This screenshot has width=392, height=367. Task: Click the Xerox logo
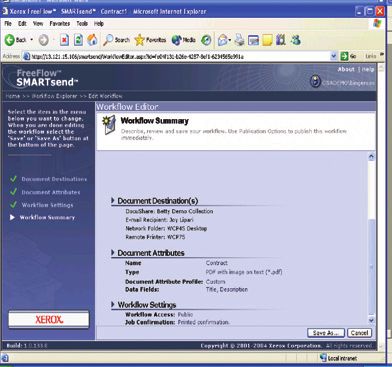[x=49, y=319]
